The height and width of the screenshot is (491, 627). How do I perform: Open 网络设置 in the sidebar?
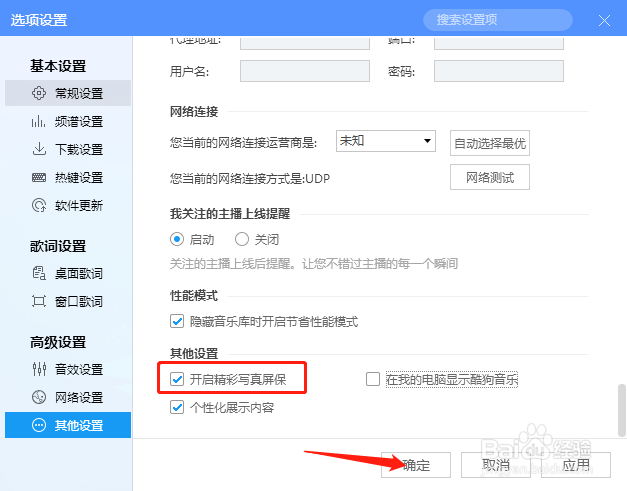68,397
